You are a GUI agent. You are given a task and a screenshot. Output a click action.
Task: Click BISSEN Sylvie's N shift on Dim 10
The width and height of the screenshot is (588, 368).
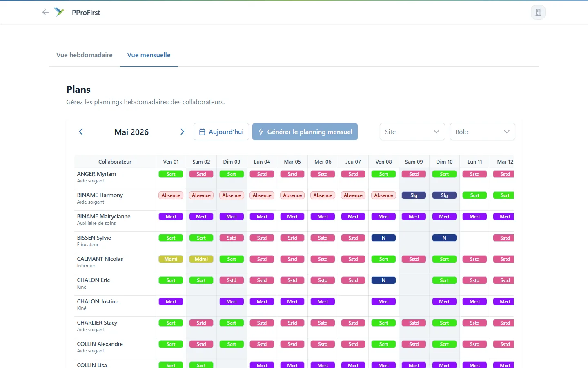(x=444, y=238)
